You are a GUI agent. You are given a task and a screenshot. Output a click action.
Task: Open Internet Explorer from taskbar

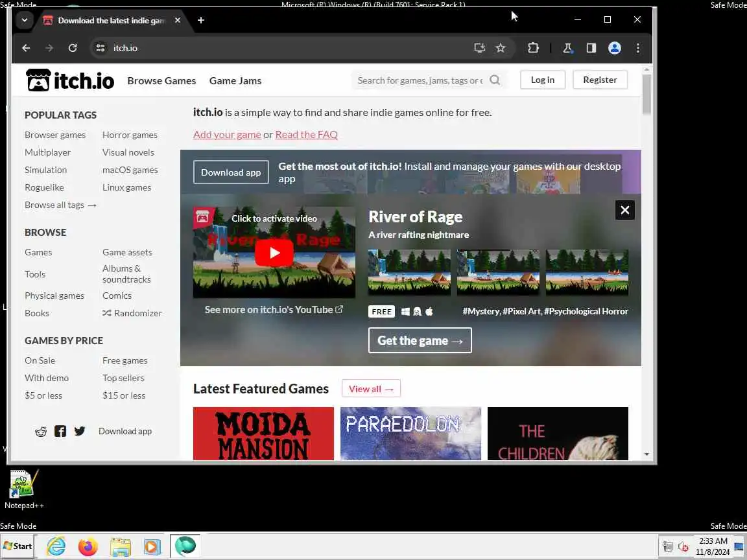[x=56, y=546]
